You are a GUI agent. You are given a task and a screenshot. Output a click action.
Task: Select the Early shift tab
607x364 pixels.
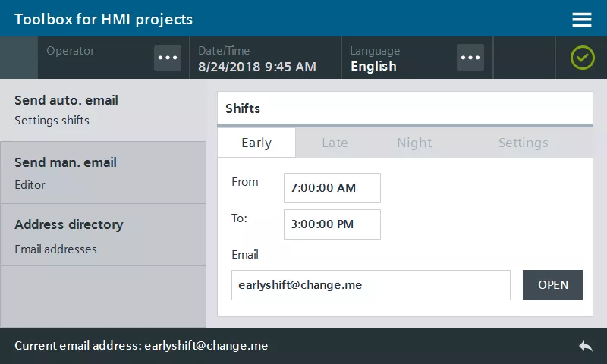(256, 143)
